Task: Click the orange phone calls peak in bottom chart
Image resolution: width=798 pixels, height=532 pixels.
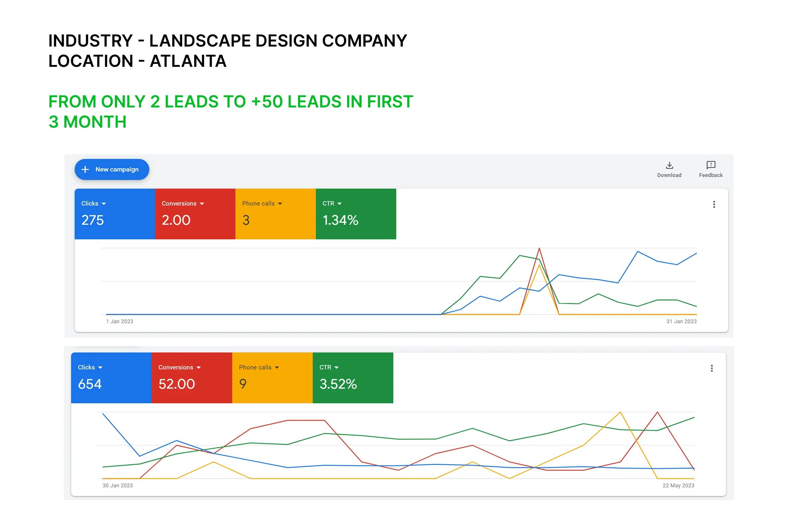Action: coord(620,412)
